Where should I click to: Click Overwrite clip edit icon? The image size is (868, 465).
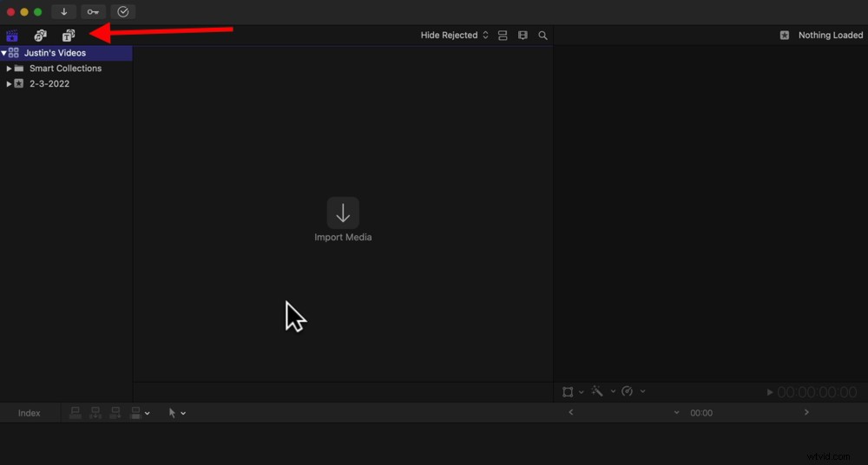pos(135,413)
